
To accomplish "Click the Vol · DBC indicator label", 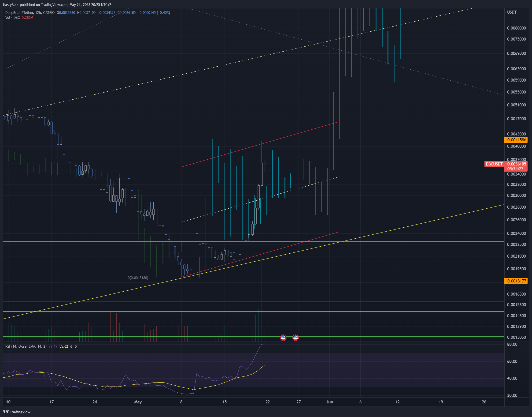I will pyautogui.click(x=12, y=18).
